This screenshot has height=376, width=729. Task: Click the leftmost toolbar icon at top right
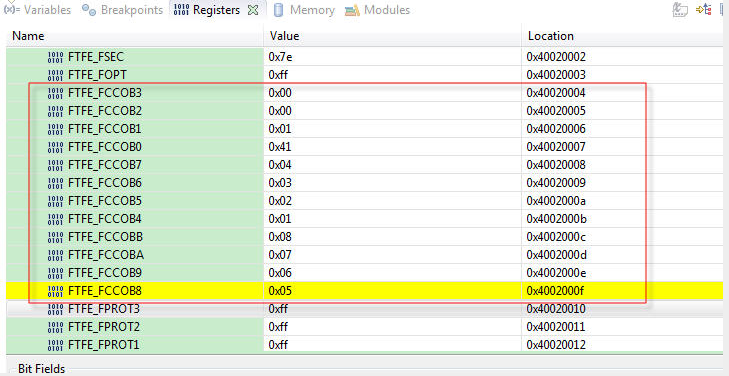[x=680, y=10]
